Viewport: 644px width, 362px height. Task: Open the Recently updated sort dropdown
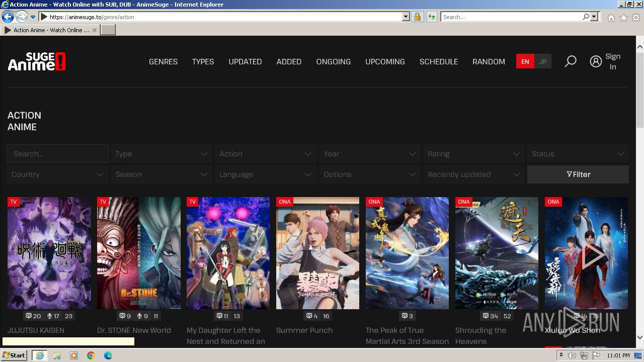pos(473,174)
